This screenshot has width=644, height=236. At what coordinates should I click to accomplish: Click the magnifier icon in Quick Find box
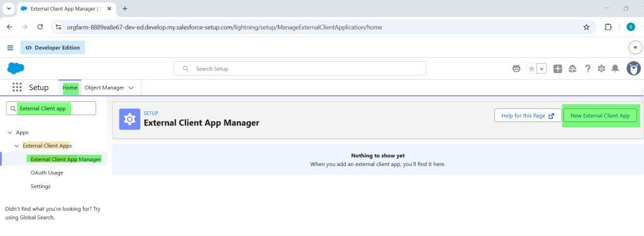coord(13,109)
